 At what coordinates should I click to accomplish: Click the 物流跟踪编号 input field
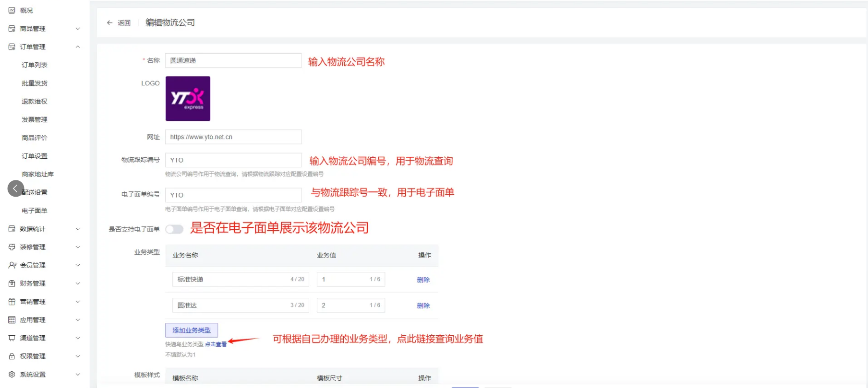233,160
